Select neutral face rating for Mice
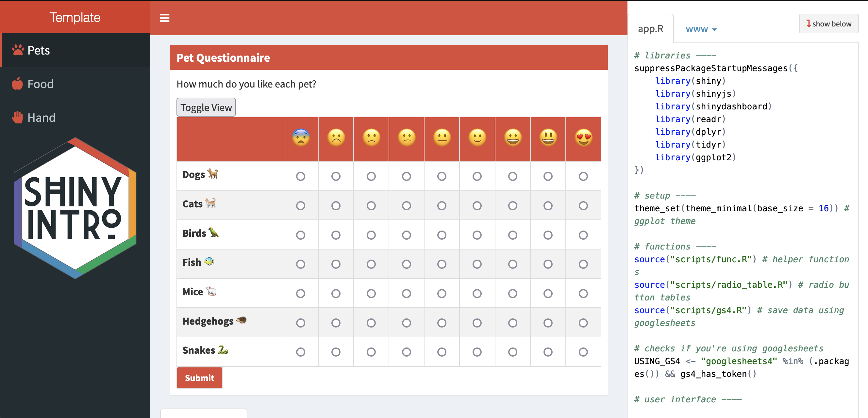 [442, 293]
